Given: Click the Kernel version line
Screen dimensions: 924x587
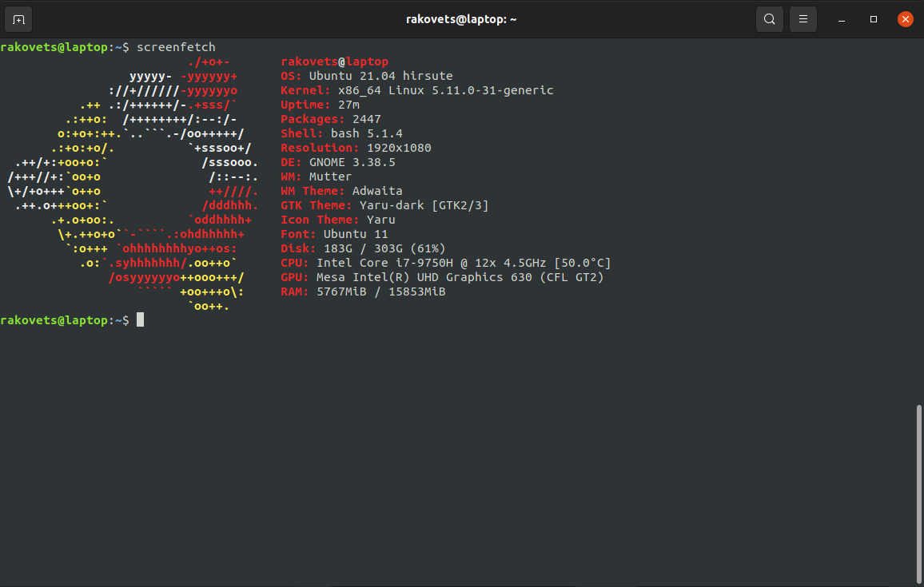Looking at the screenshot, I should (x=417, y=90).
